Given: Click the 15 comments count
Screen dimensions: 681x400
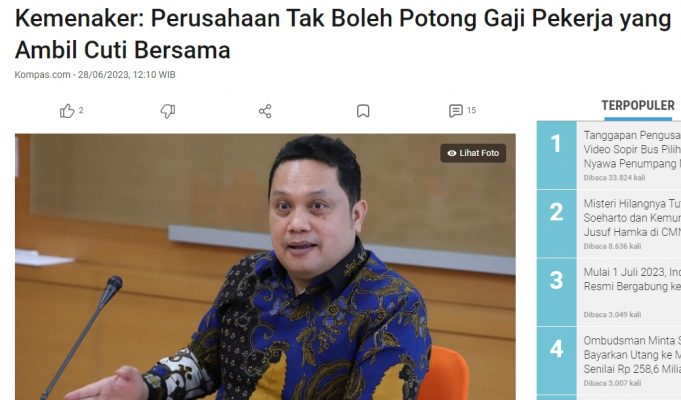Looking at the screenshot, I should 472,110.
